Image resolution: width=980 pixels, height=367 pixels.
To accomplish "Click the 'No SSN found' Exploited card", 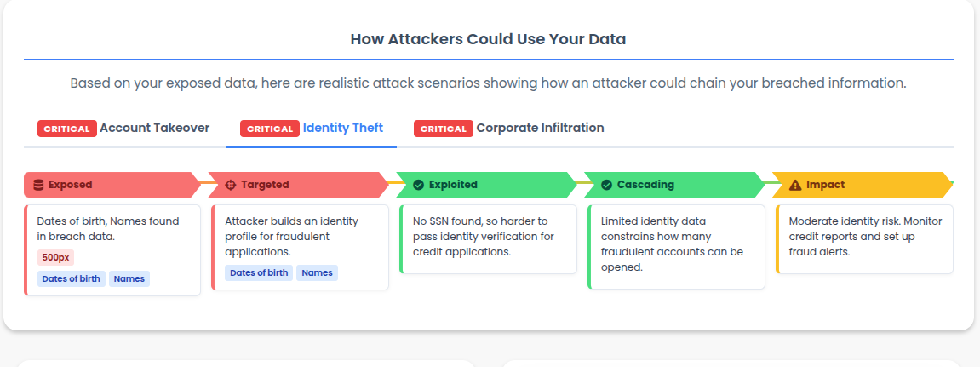I will [488, 238].
